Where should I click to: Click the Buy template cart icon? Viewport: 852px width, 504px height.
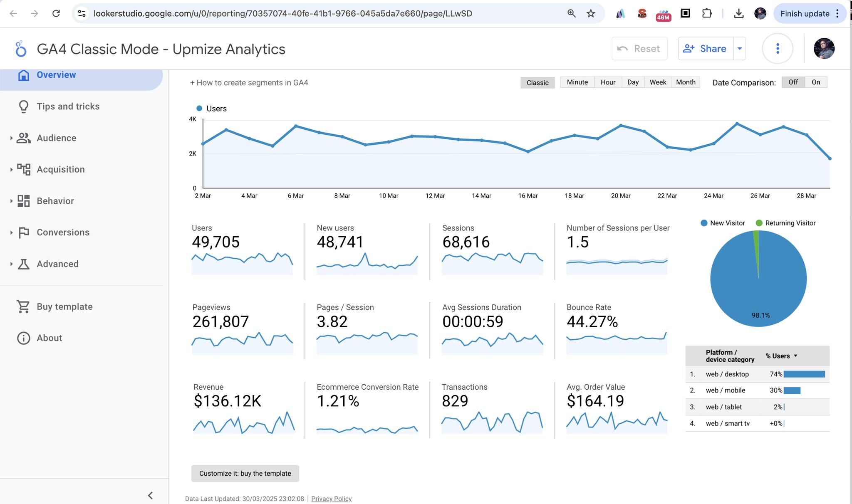(23, 306)
